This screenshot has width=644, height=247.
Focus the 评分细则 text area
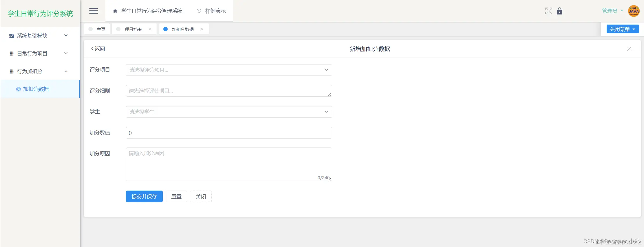(x=229, y=91)
